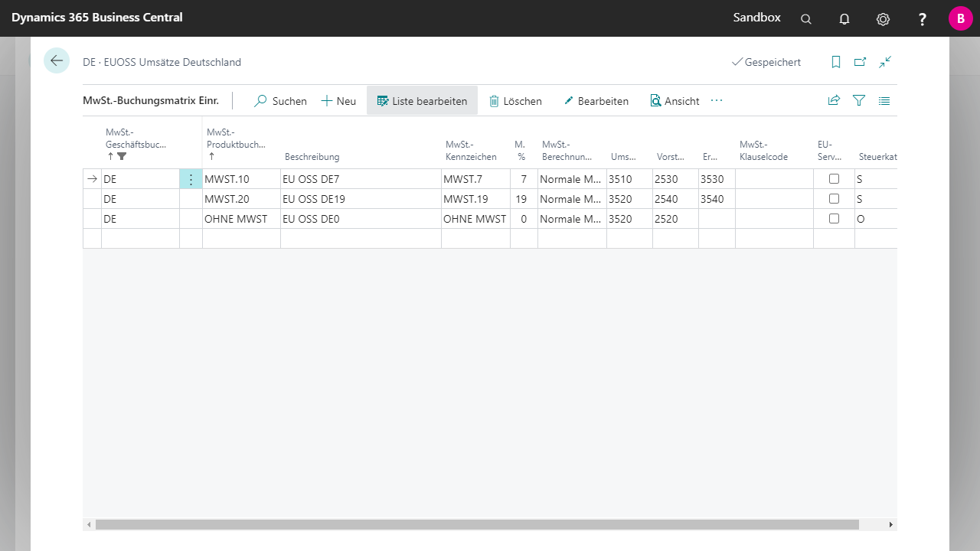This screenshot has width=980, height=551.
Task: Click MwSt.-Klauselcode field in MWST.10 row
Action: (774, 179)
